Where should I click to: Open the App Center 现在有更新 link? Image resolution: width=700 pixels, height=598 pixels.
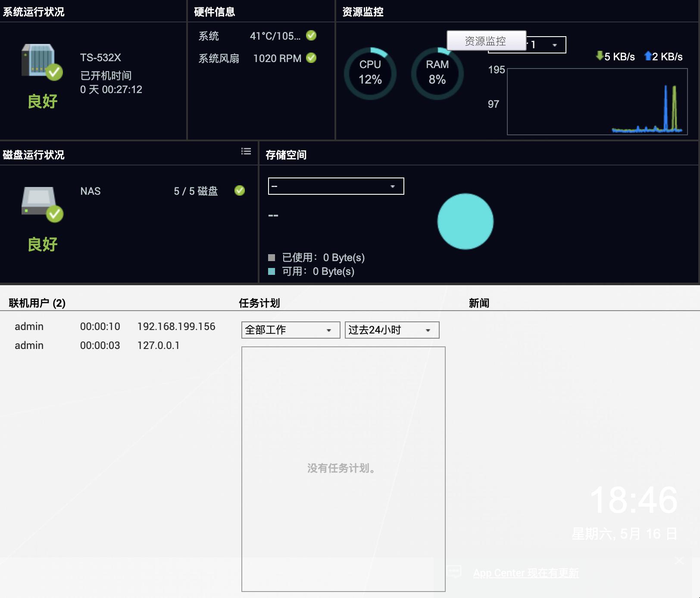point(527,573)
